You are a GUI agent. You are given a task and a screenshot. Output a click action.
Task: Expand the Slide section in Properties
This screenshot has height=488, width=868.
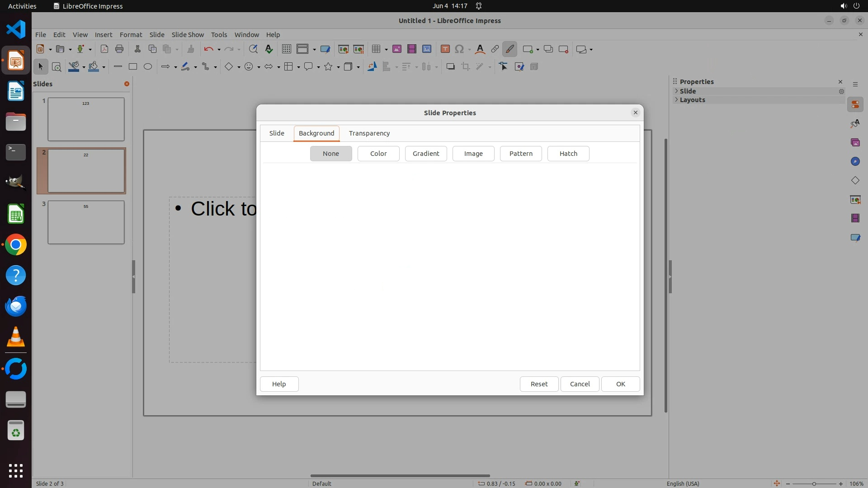pyautogui.click(x=677, y=91)
